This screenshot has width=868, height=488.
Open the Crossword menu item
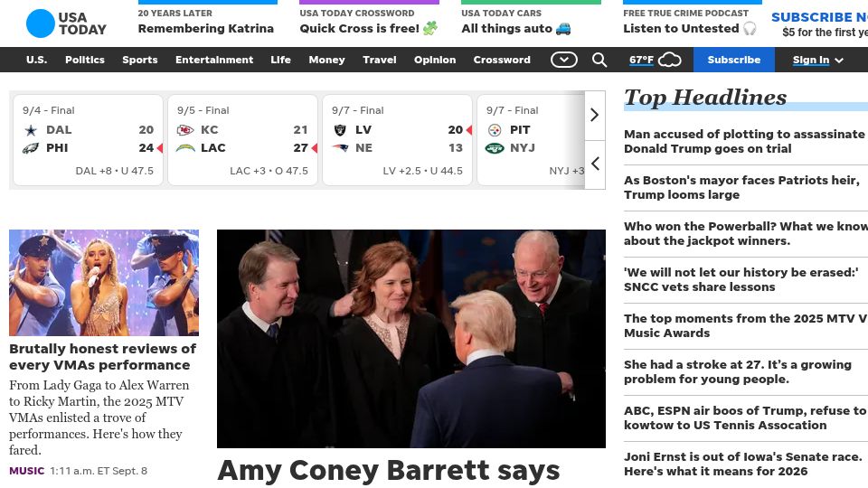(502, 60)
